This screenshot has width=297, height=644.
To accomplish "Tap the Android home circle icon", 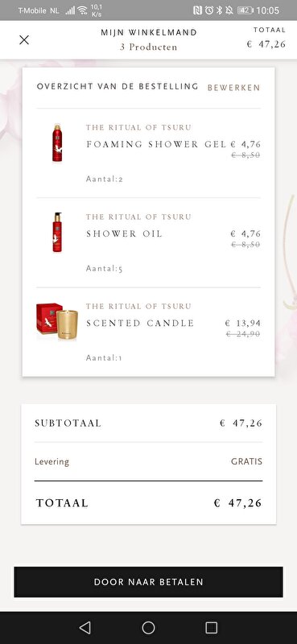I will [148, 627].
